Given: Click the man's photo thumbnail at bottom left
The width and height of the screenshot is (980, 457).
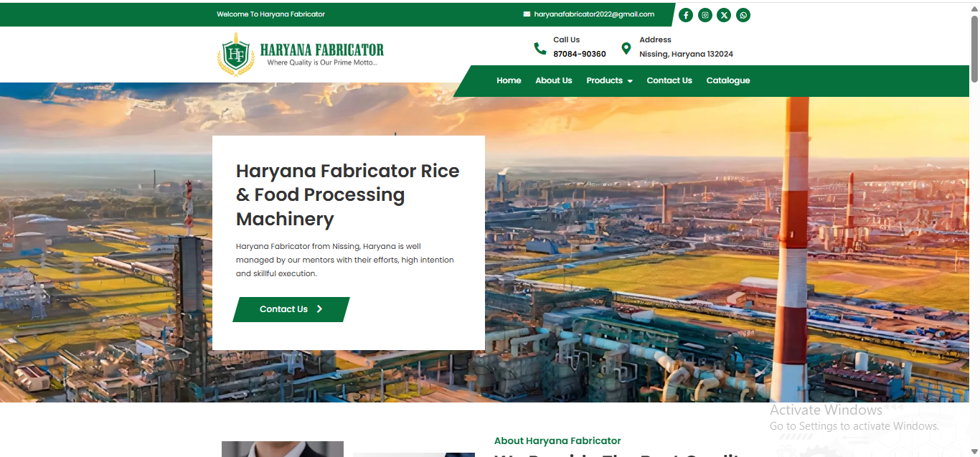Looking at the screenshot, I should pos(283,449).
